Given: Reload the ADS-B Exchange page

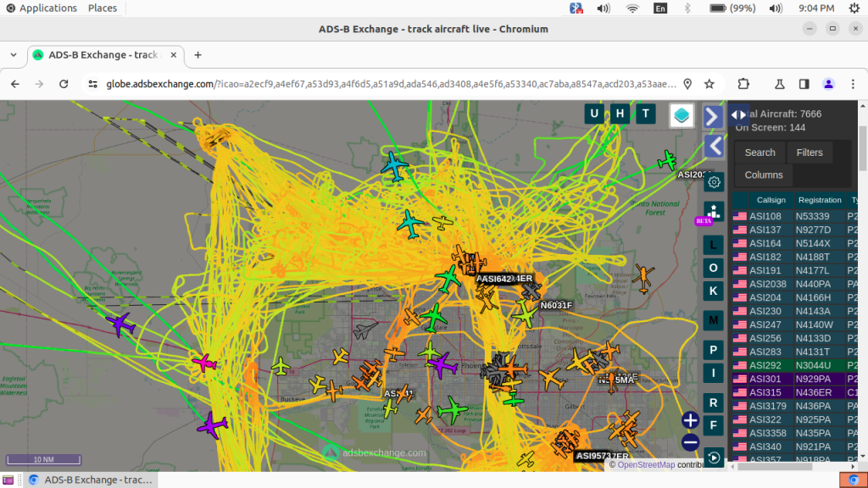Looking at the screenshot, I should (x=64, y=84).
